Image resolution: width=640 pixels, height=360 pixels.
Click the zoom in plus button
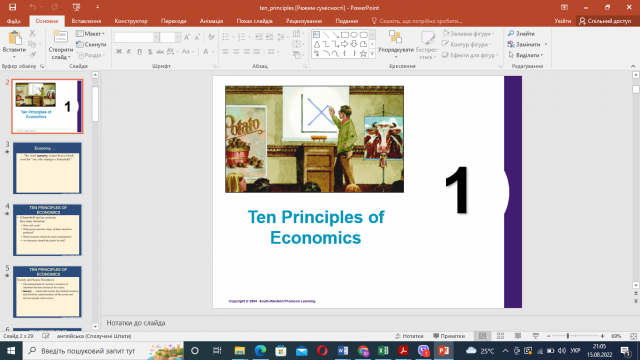point(602,336)
